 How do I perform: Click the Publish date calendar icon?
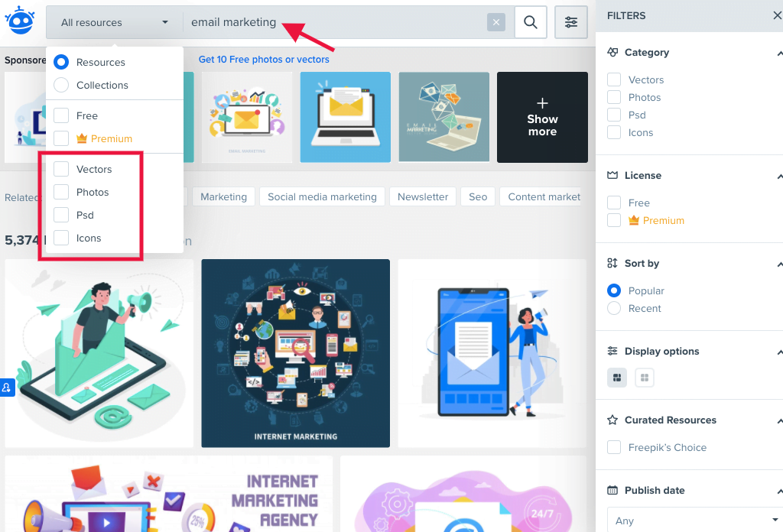coord(612,490)
